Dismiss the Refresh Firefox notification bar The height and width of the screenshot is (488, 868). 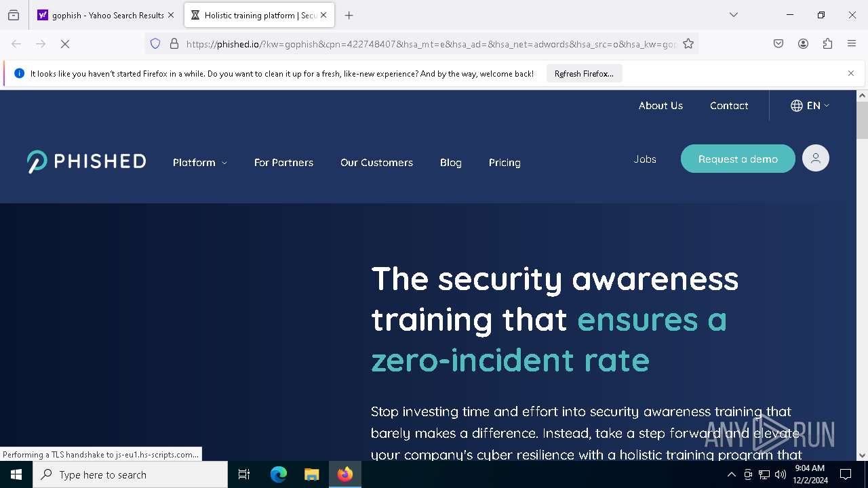[x=851, y=73]
